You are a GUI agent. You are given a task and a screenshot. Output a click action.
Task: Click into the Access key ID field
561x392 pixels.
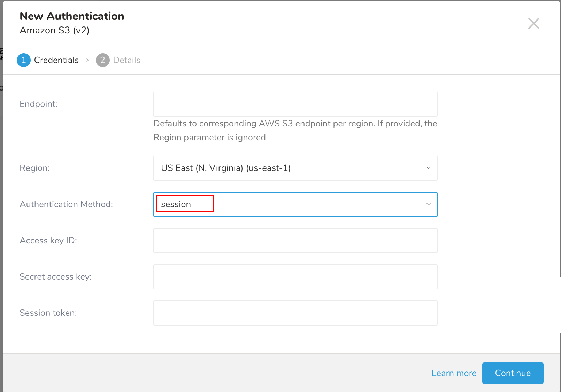(295, 241)
